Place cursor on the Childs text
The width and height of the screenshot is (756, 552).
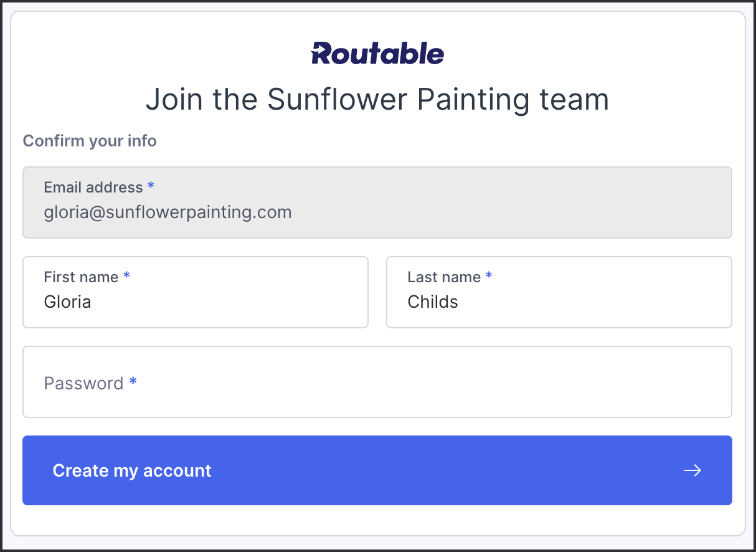(433, 302)
